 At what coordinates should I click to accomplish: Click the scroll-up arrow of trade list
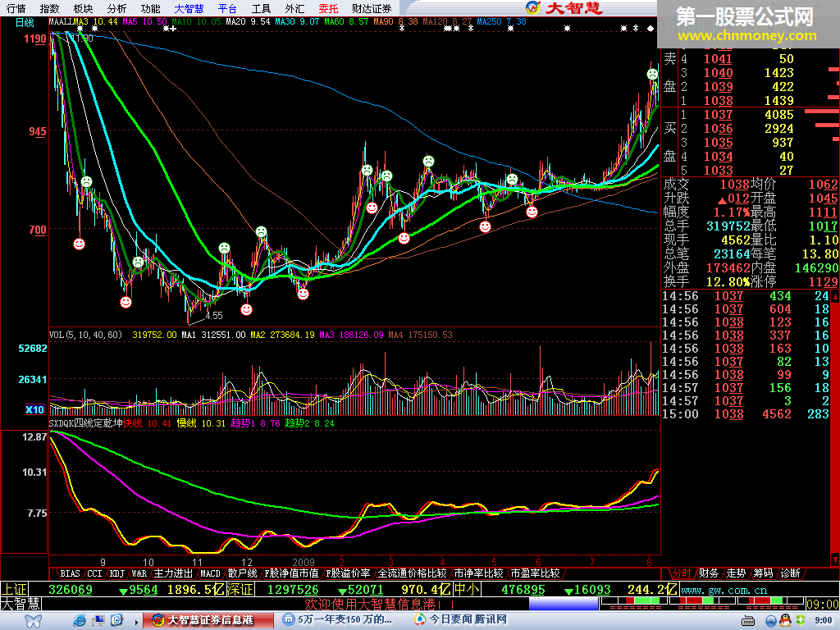835,296
